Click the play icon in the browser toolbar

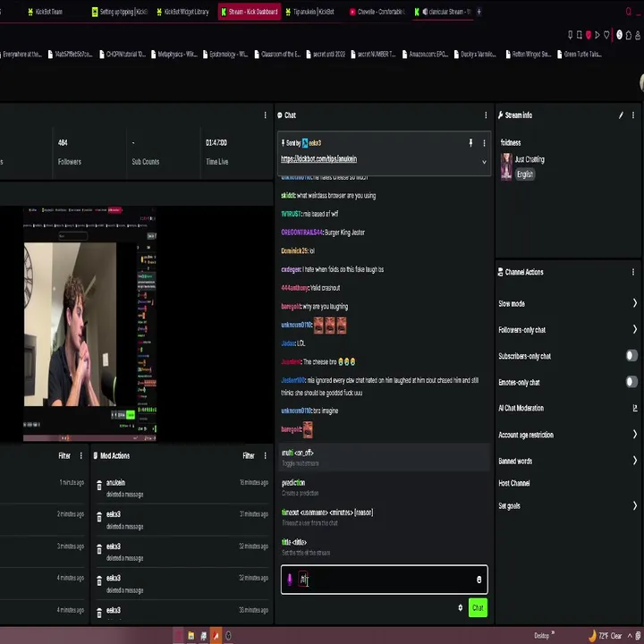(597, 35)
